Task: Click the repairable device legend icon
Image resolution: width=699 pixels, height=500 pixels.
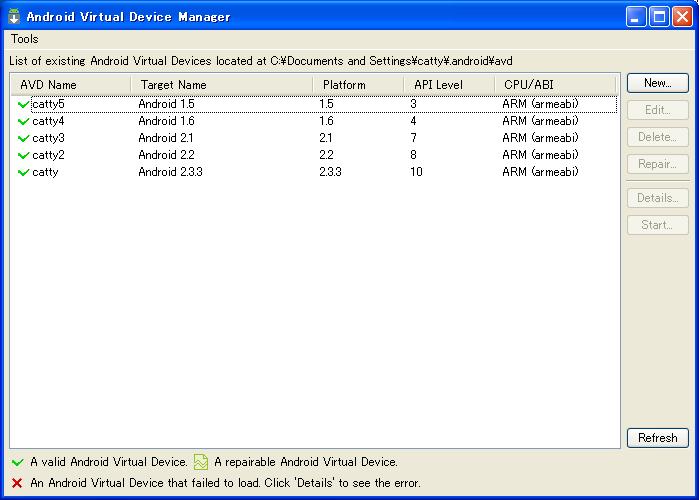Action: tap(201, 462)
